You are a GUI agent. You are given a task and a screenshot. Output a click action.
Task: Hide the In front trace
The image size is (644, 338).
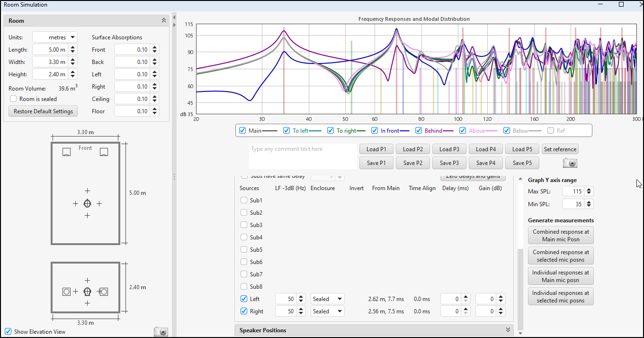[x=375, y=130]
